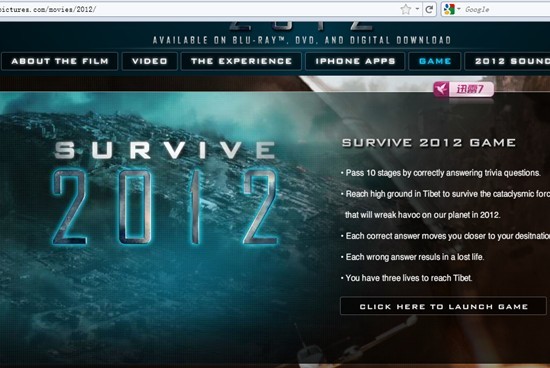Screen dimensions: 550x368
Task: Expand the address bar history dropdown arrow
Action: pyautogui.click(x=417, y=9)
